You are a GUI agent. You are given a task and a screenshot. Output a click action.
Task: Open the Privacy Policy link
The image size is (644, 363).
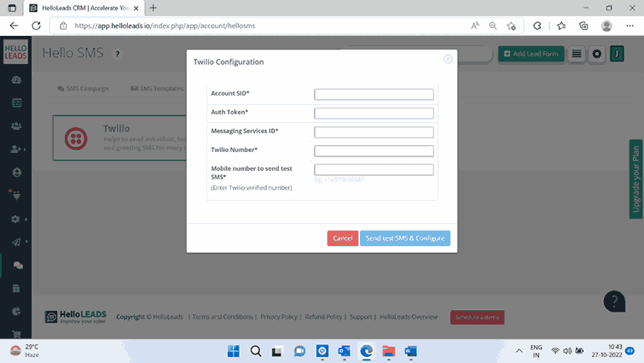pos(279,317)
